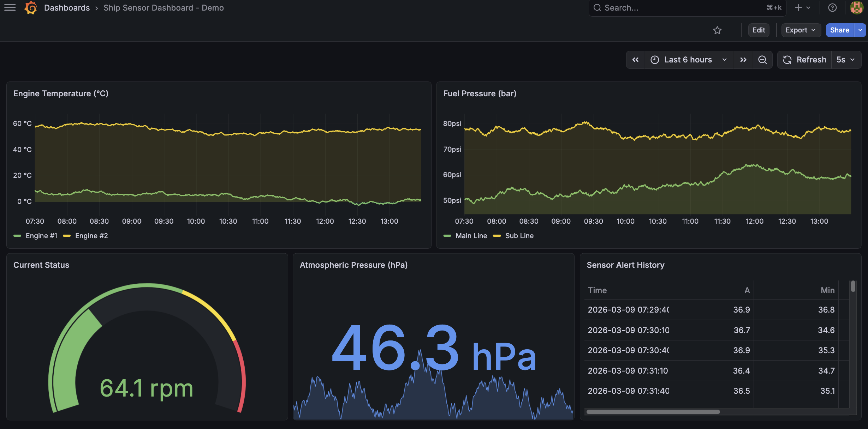This screenshot has height=429, width=868.
Task: Open the help question mark menu
Action: (x=832, y=8)
